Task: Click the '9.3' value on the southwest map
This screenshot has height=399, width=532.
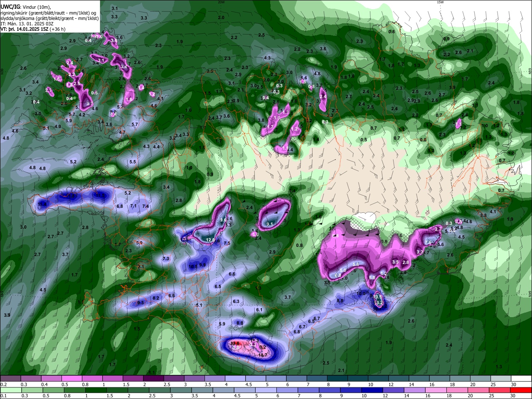Action: 140,303
